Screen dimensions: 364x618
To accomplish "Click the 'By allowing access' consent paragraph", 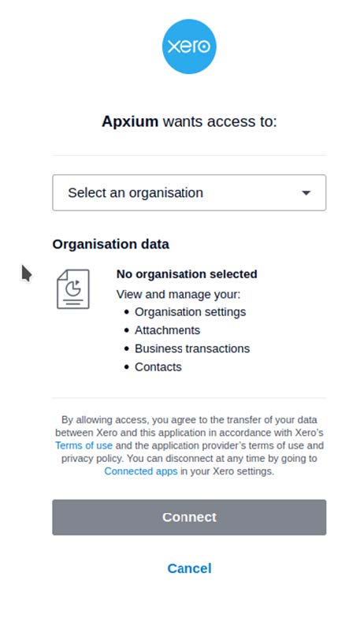I will 189,445.
